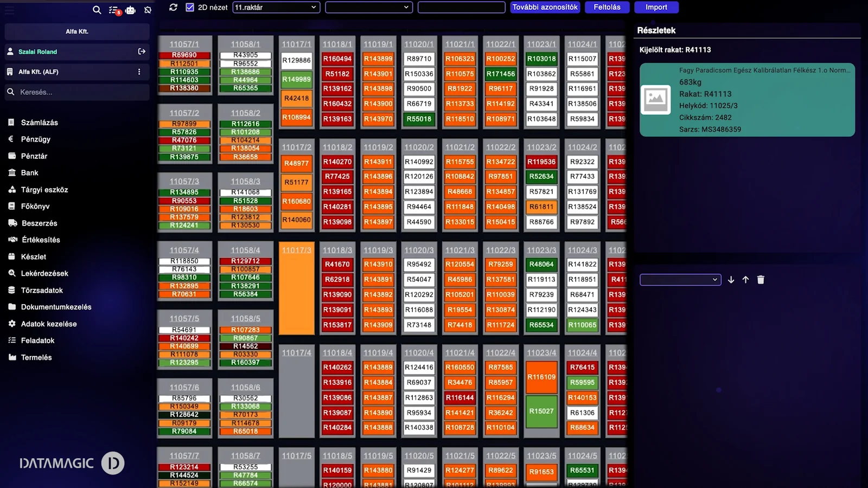Select Termelés in the sidebar
Viewport: 868px width, 488px height.
click(x=36, y=358)
